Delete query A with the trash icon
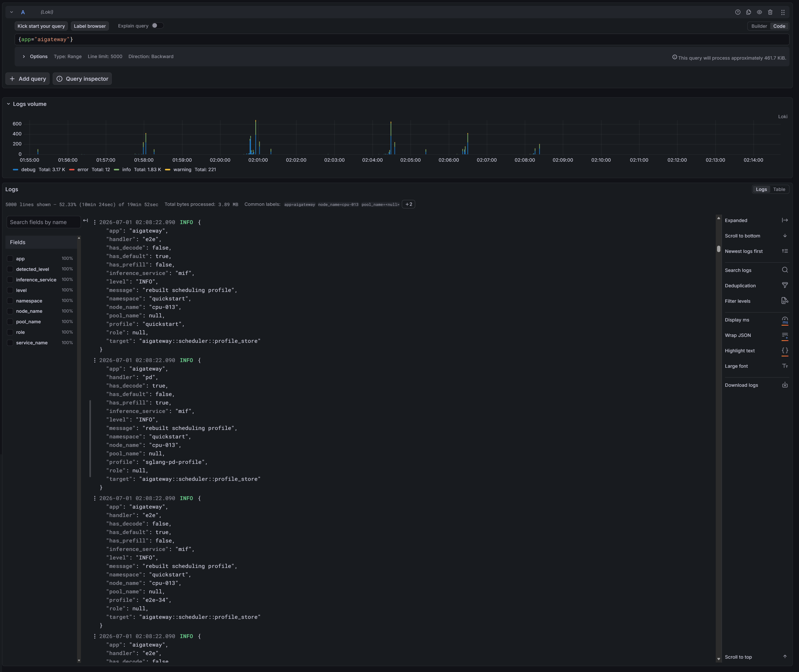Viewport: 799px width, 672px height. point(770,12)
